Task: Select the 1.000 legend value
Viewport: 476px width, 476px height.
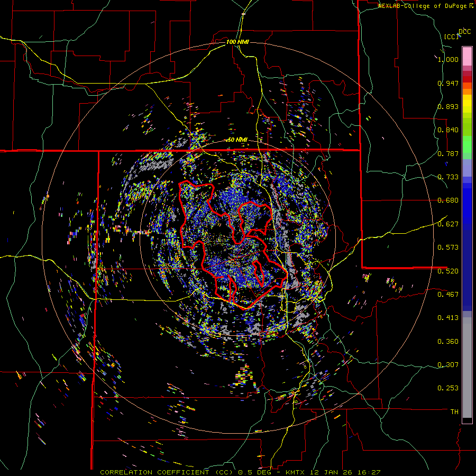Action: tap(448, 59)
